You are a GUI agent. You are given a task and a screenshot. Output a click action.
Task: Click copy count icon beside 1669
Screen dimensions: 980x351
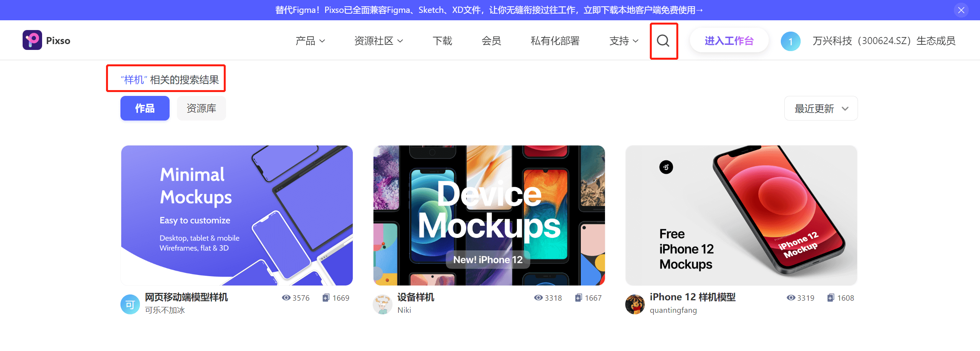click(x=326, y=298)
